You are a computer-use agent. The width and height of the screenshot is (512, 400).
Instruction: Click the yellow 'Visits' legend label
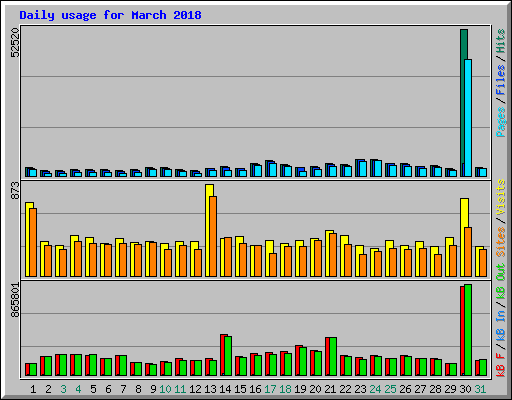click(500, 197)
